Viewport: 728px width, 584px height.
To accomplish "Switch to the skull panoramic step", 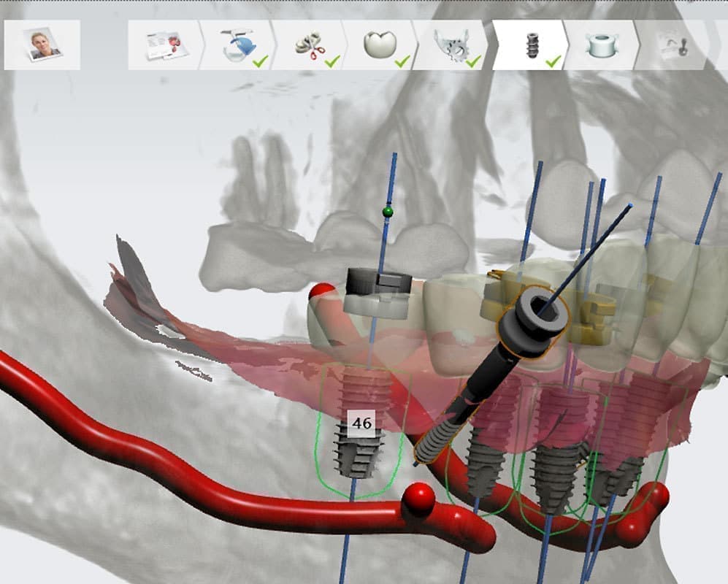I will (x=450, y=45).
